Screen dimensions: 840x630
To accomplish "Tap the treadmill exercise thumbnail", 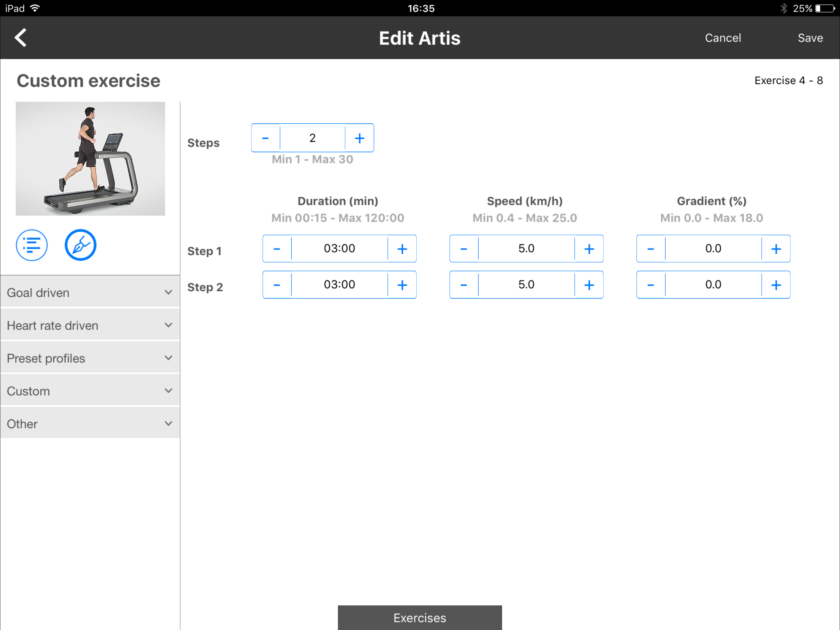I will tap(90, 158).
